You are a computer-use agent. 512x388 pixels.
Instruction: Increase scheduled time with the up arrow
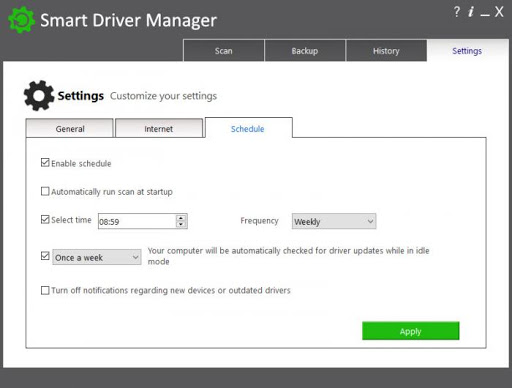181,218
